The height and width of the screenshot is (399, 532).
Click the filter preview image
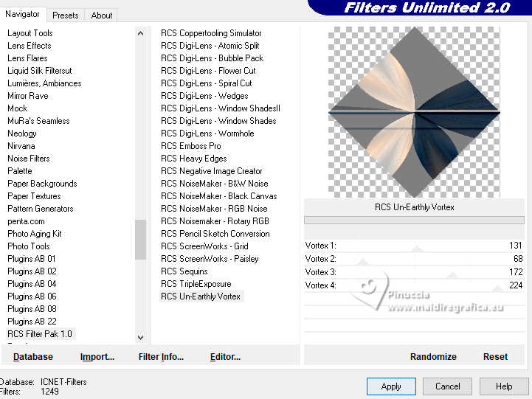(x=414, y=112)
